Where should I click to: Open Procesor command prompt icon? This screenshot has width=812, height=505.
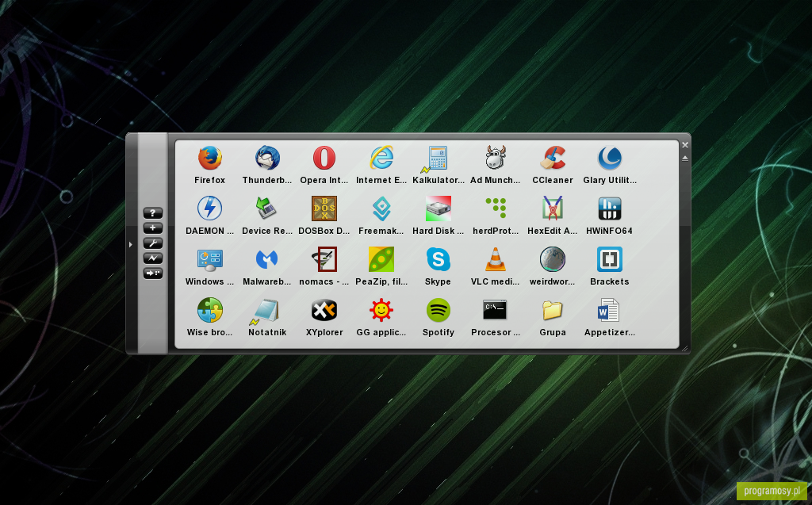pyautogui.click(x=495, y=310)
